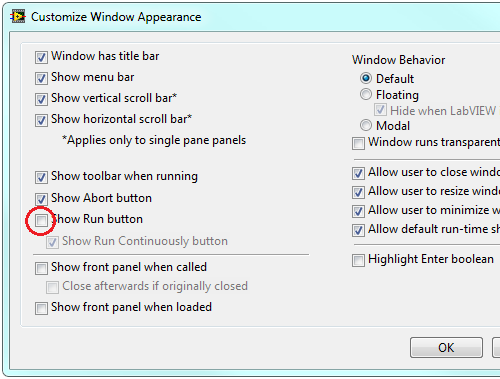Uncheck Window has title bar

41,57
